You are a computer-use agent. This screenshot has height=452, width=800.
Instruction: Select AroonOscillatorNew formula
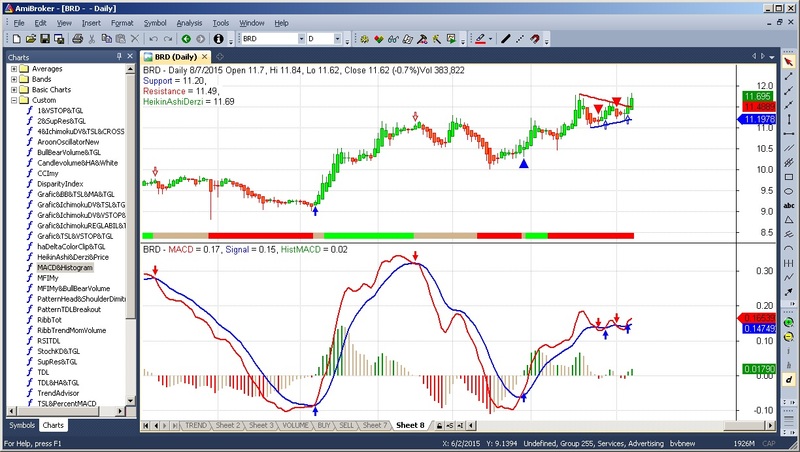68,142
